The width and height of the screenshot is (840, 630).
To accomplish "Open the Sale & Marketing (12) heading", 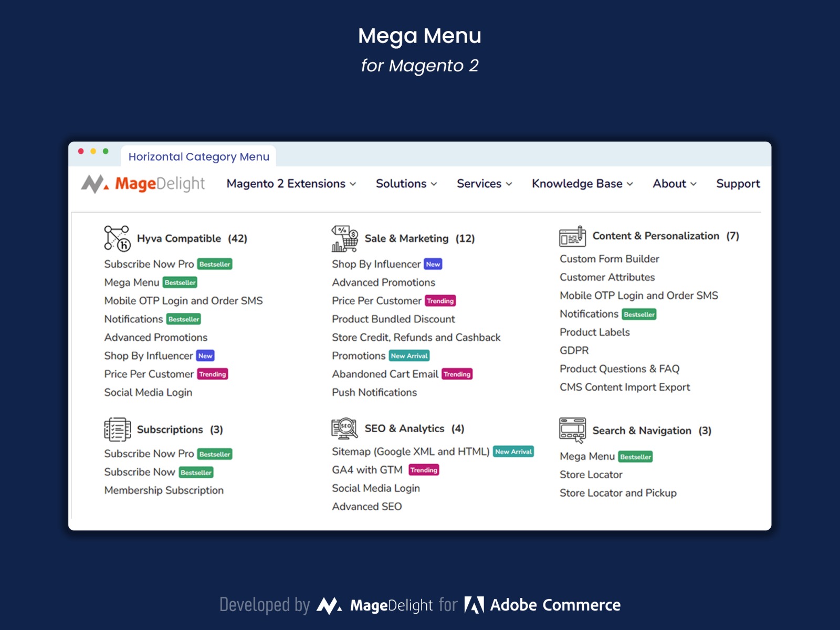I will coord(419,238).
